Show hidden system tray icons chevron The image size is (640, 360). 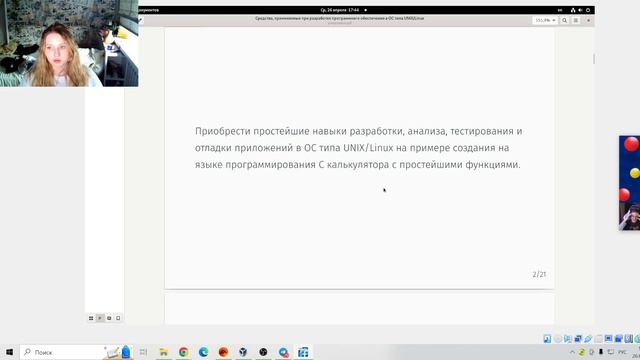pyautogui.click(x=572, y=352)
